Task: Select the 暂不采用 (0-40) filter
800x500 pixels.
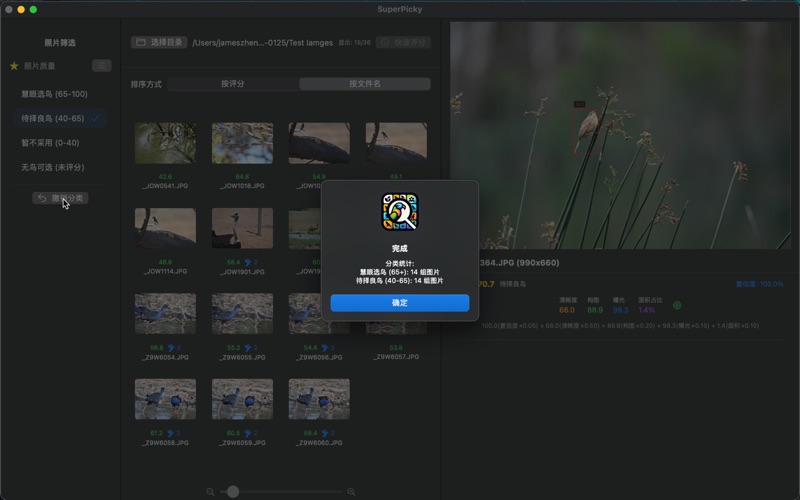Action: [x=50, y=142]
